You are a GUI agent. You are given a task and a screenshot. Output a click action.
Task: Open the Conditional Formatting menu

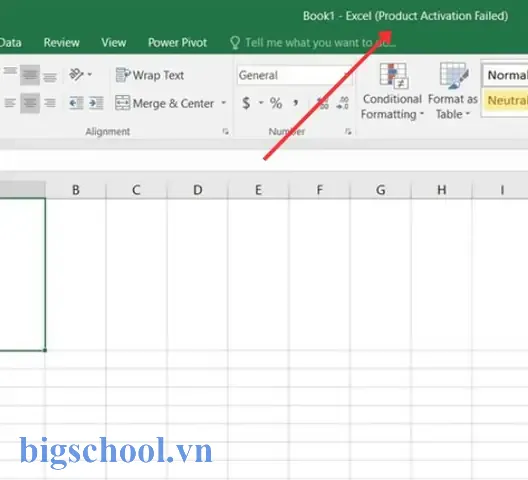pyautogui.click(x=392, y=91)
